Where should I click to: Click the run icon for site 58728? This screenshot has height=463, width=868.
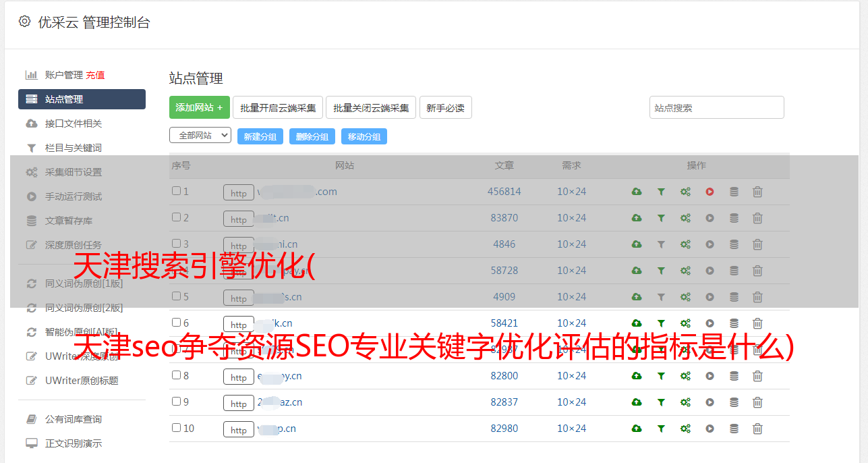[710, 271]
